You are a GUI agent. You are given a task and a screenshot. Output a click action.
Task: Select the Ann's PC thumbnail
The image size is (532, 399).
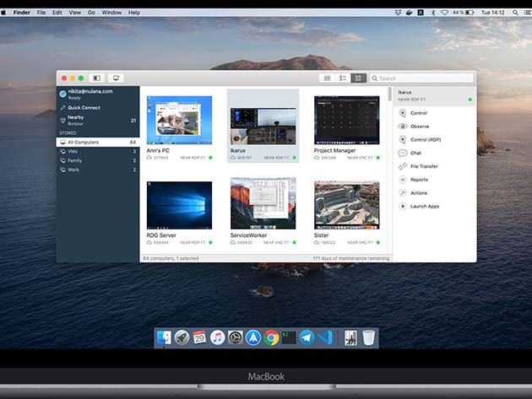pos(179,120)
